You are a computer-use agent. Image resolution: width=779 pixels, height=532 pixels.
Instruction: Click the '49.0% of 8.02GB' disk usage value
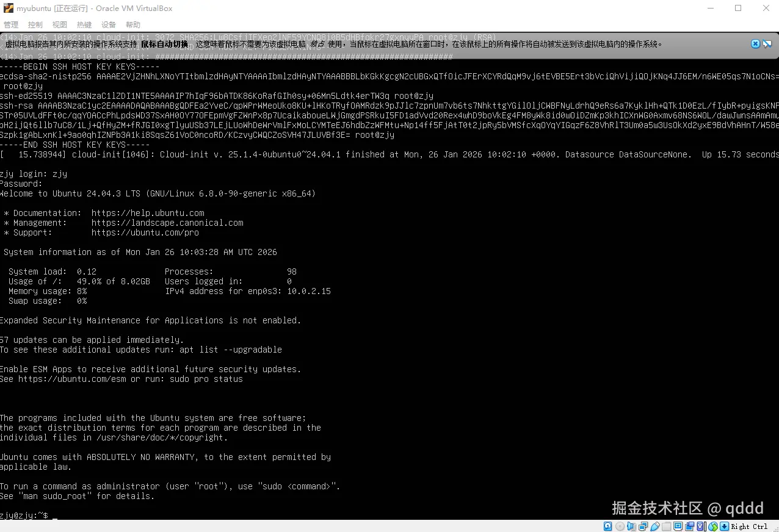(x=114, y=281)
